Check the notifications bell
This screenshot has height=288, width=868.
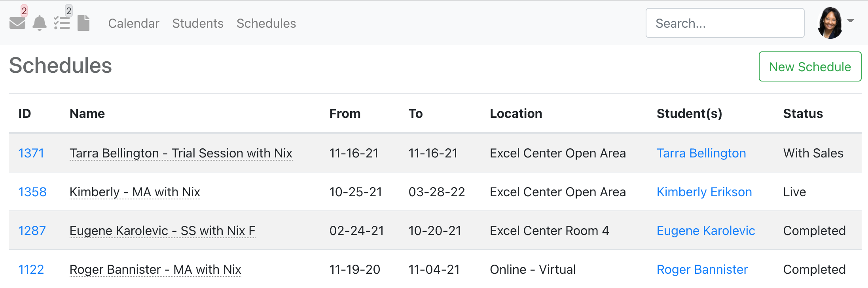point(40,23)
